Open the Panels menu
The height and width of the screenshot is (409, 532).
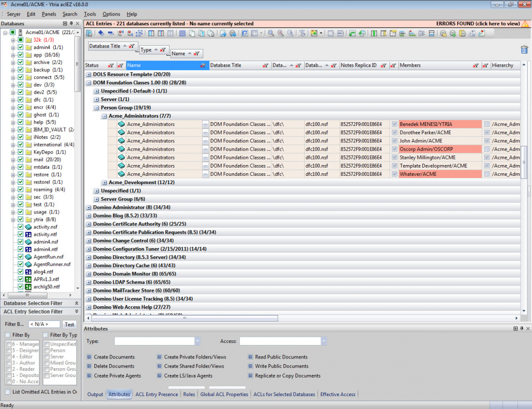click(49, 14)
